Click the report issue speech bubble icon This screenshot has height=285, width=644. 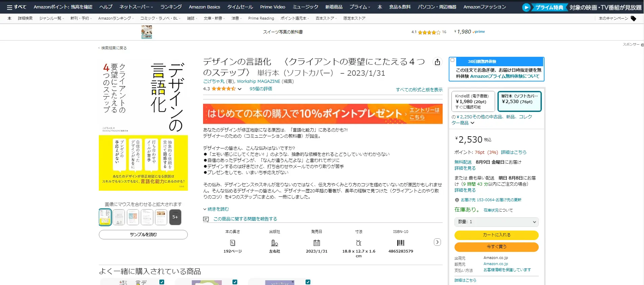pyautogui.click(x=206, y=219)
